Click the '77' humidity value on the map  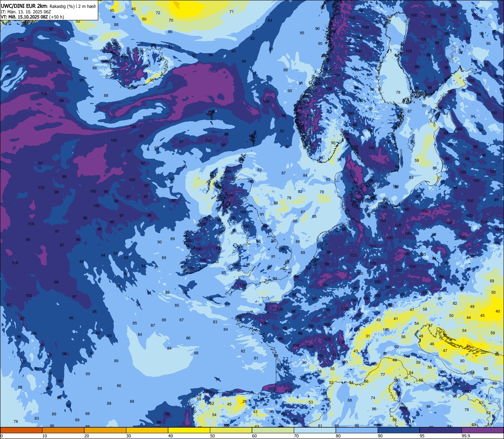point(383,375)
